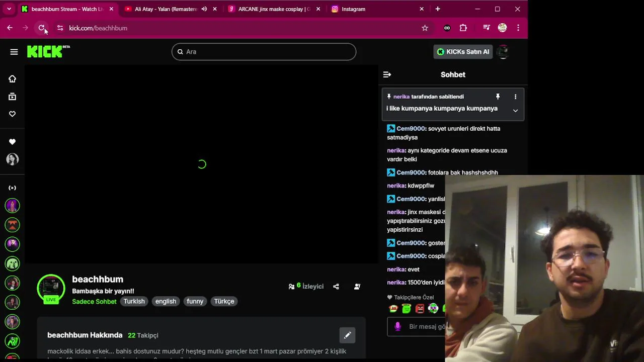Open site information icon in address bar

pyautogui.click(x=60, y=28)
